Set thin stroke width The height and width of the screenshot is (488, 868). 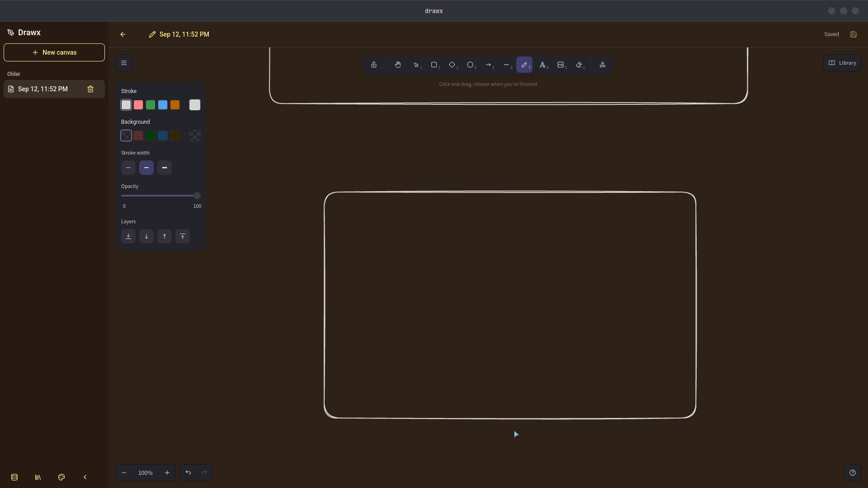point(128,168)
